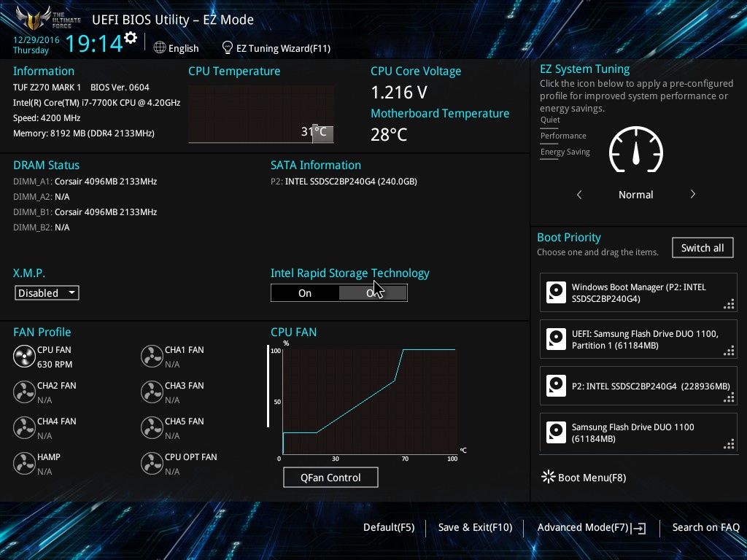This screenshot has width=747, height=560.
Task: Click the 31°C CPU temperature reading
Action: [314, 131]
